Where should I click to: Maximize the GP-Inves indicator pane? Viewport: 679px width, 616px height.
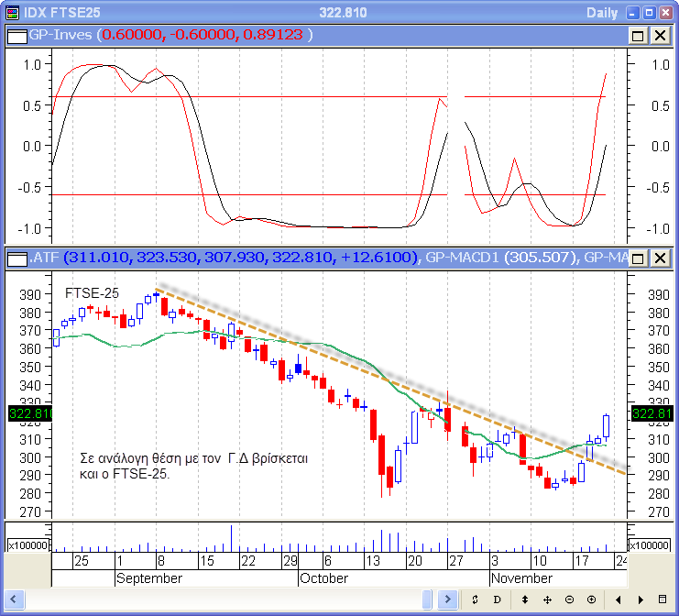pyautogui.click(x=638, y=35)
